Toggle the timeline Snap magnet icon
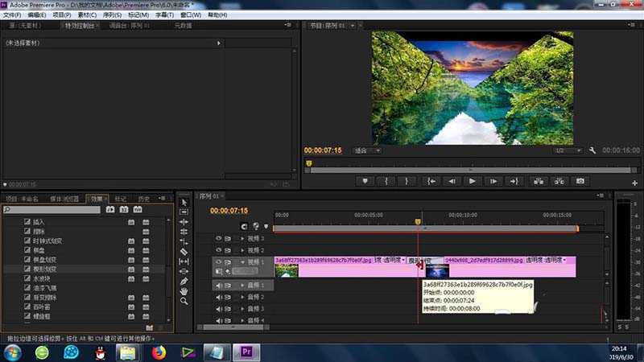This screenshot has height=362, width=644. click(245, 226)
